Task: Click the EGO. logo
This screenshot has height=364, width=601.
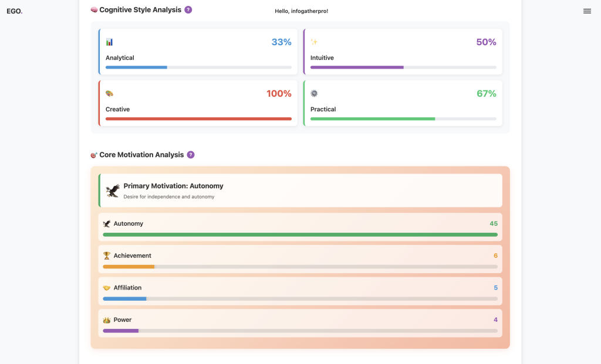Action: click(x=15, y=11)
